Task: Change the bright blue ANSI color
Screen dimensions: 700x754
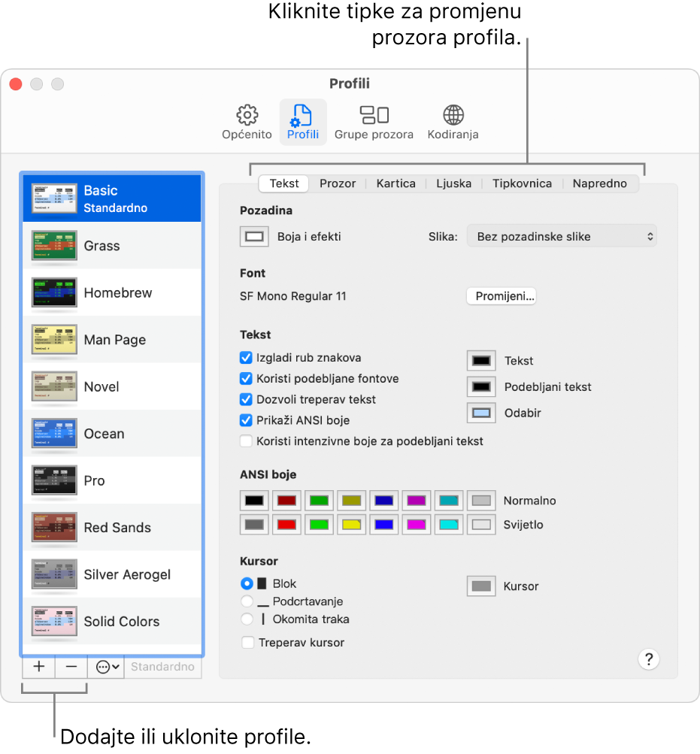Action: click(x=384, y=525)
